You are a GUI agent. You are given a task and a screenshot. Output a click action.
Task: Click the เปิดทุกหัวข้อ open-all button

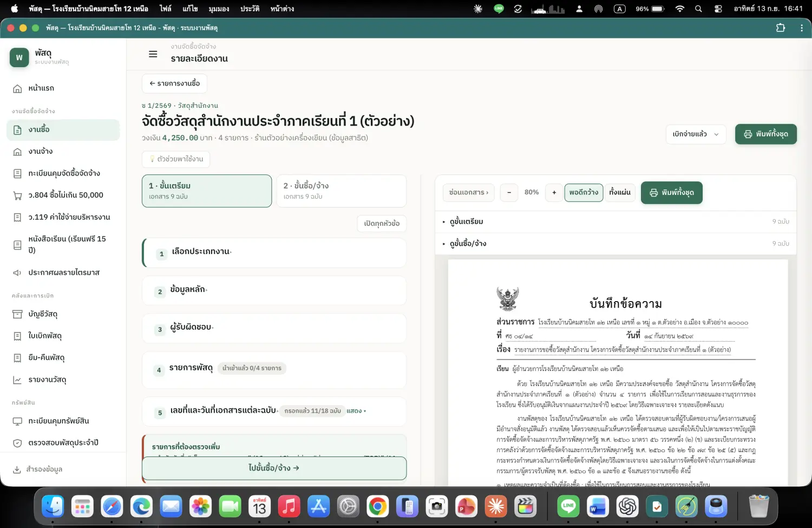[382, 224]
